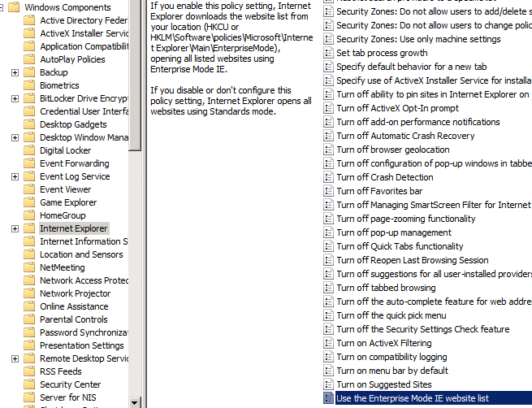Screen dimensions: 532x408
Task: Select Turn off page-zooming functionality policy
Action: (406, 219)
